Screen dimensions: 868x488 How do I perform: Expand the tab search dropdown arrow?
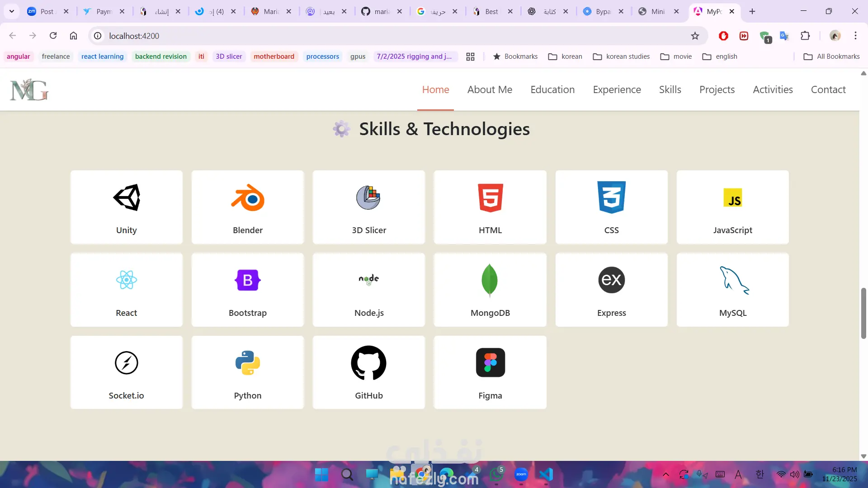click(x=12, y=11)
